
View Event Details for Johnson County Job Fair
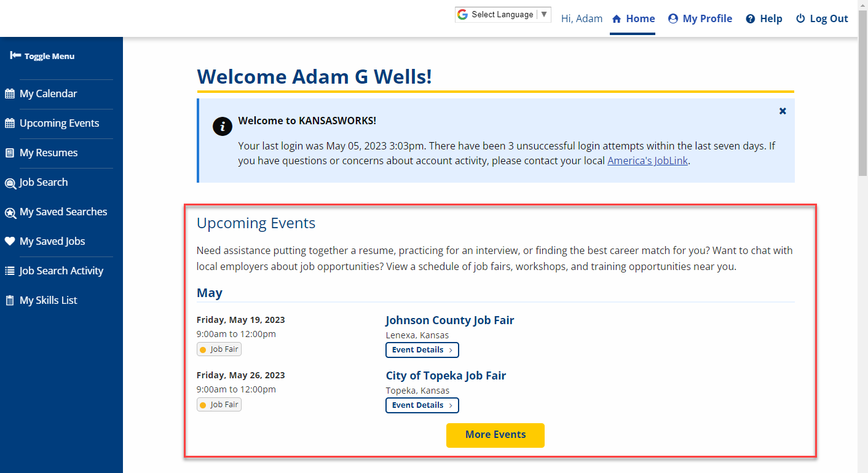(x=422, y=350)
